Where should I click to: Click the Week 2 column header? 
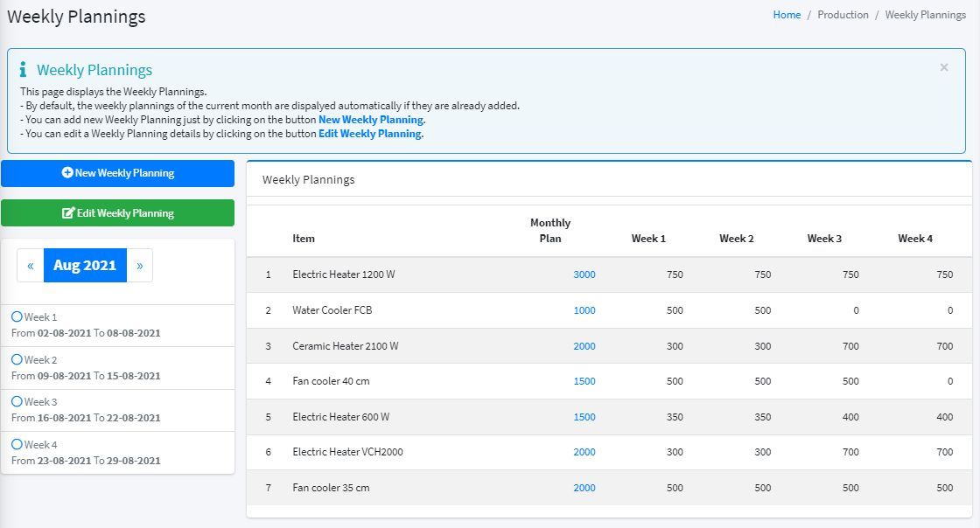point(736,239)
